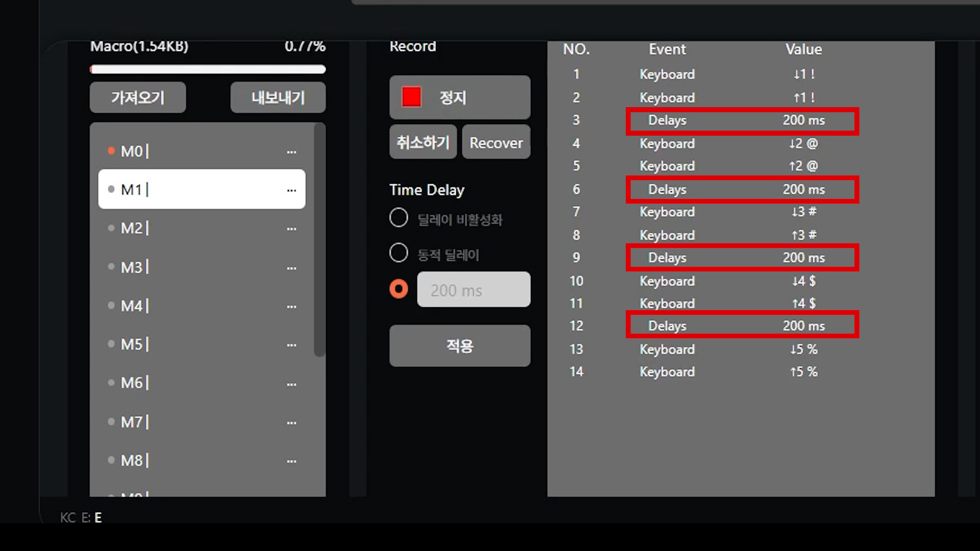This screenshot has width=980, height=551.
Task: Apply settings with the 적용 button
Action: [x=459, y=346]
